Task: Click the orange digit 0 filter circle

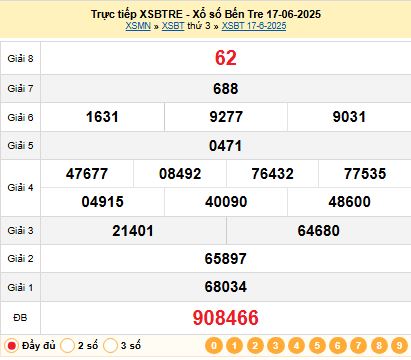Action: click(214, 346)
